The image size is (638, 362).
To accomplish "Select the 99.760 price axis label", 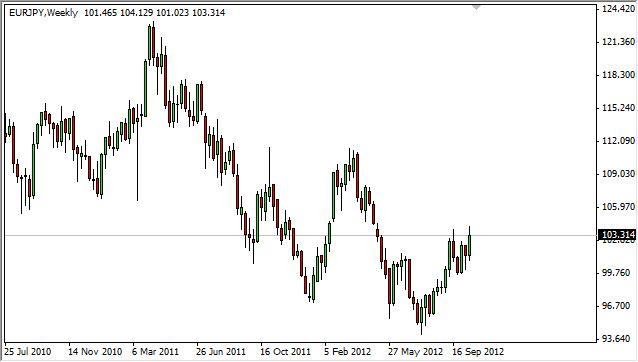I will click(618, 273).
